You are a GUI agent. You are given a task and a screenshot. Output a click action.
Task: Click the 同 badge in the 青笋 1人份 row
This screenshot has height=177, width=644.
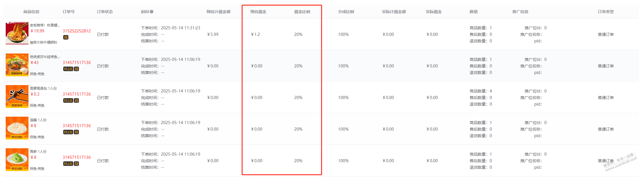pyautogui.click(x=76, y=164)
